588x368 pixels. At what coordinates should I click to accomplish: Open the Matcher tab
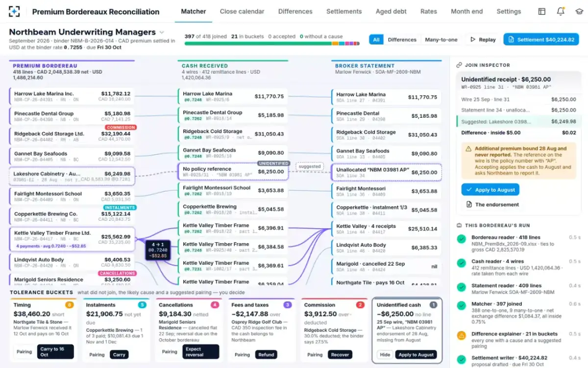point(194,11)
